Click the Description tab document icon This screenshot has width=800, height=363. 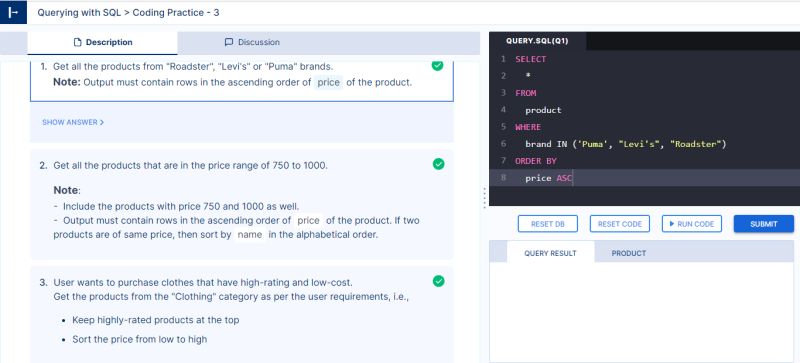point(78,42)
